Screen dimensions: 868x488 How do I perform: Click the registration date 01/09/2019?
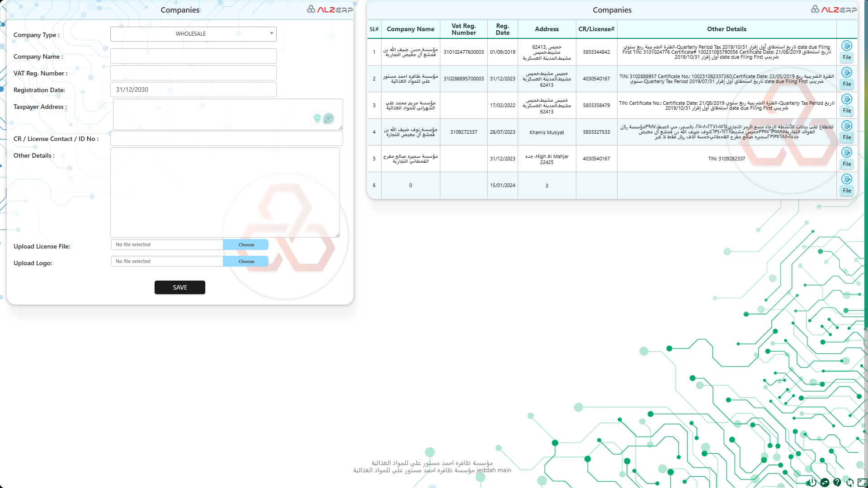[503, 52]
